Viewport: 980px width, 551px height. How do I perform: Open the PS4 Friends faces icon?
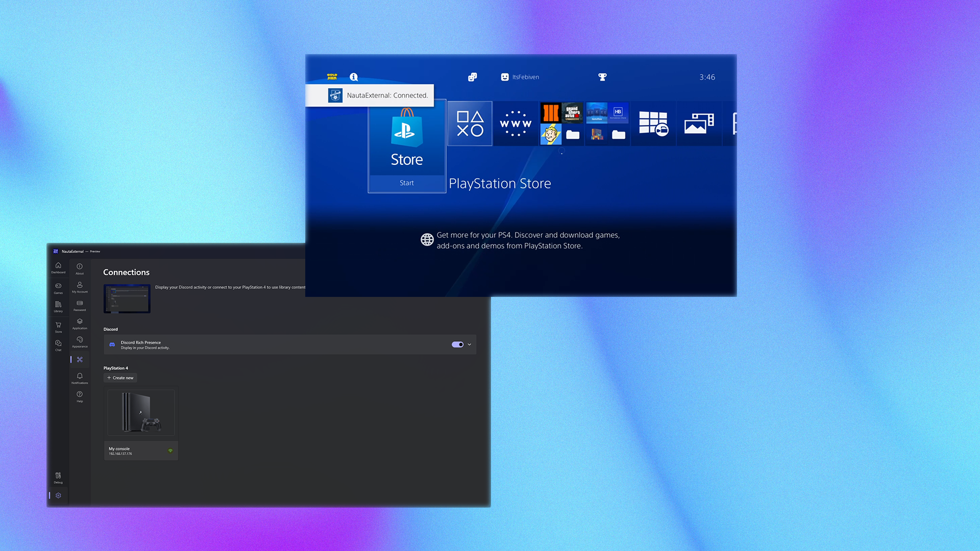pyautogui.click(x=473, y=77)
